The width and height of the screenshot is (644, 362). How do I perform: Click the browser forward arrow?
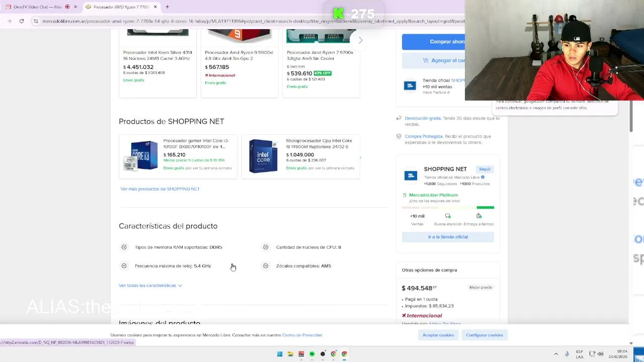(x=10, y=21)
